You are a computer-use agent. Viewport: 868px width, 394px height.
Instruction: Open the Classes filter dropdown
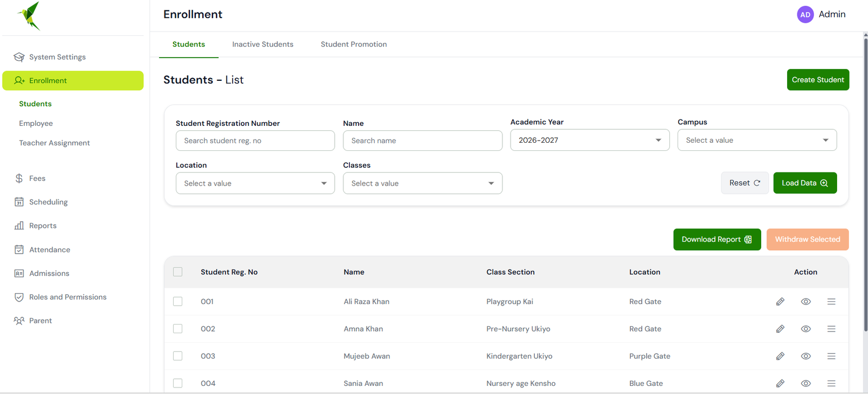point(423,183)
